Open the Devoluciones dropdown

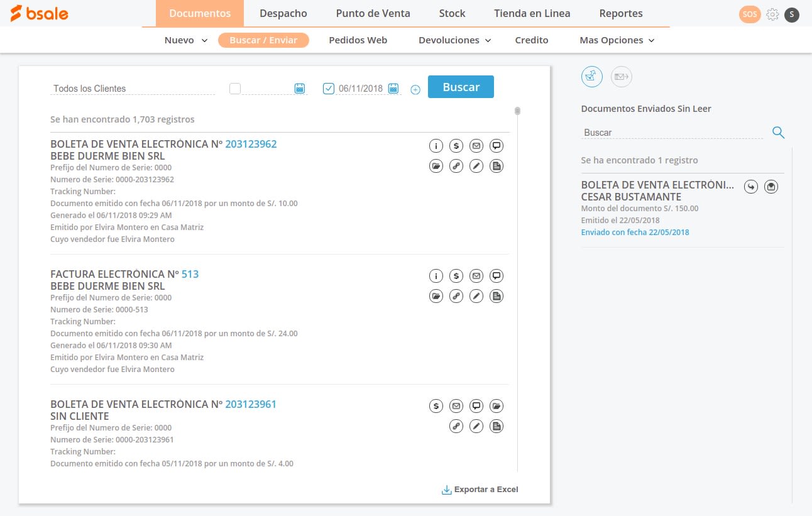pos(454,40)
